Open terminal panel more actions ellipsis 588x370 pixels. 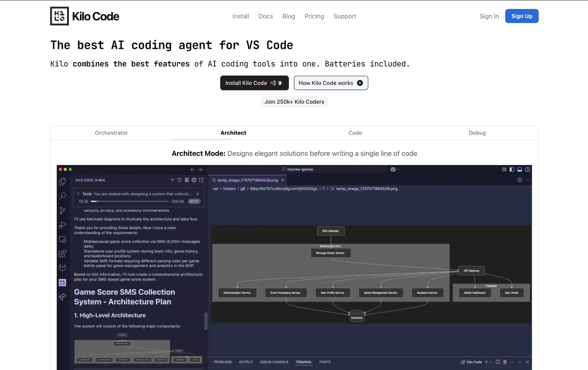click(x=512, y=362)
